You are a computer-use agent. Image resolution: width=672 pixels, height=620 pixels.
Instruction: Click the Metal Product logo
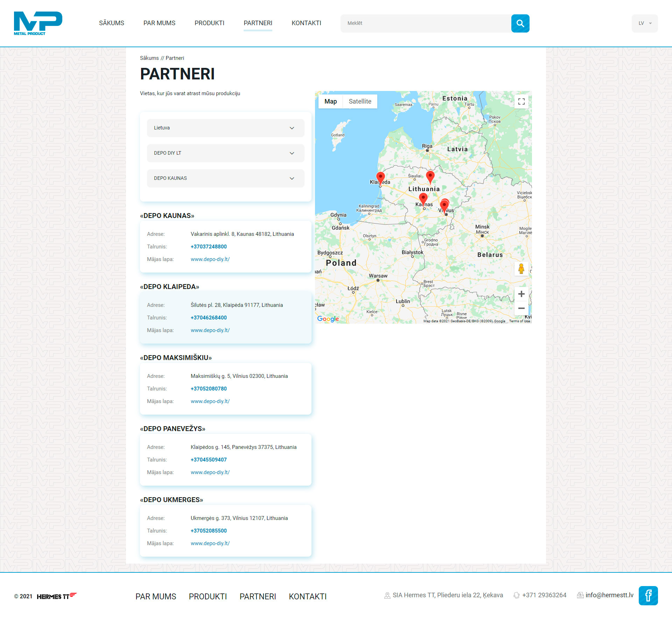click(x=38, y=23)
